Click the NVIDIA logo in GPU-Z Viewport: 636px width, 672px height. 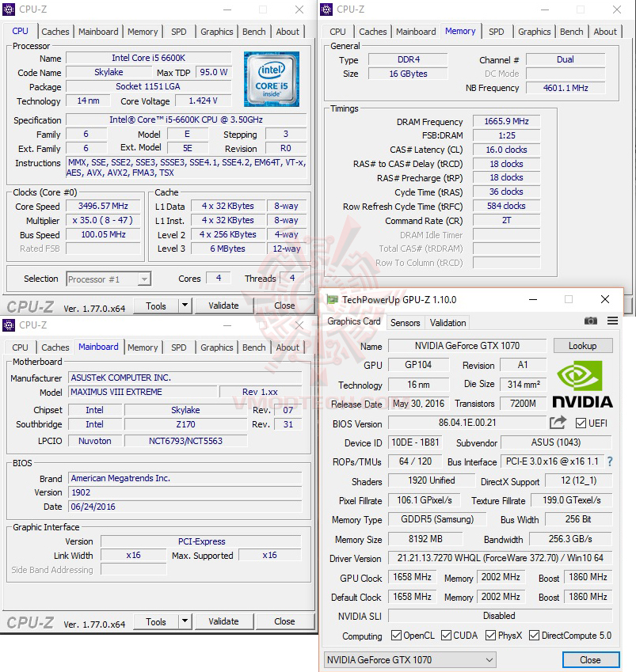pyautogui.click(x=582, y=384)
